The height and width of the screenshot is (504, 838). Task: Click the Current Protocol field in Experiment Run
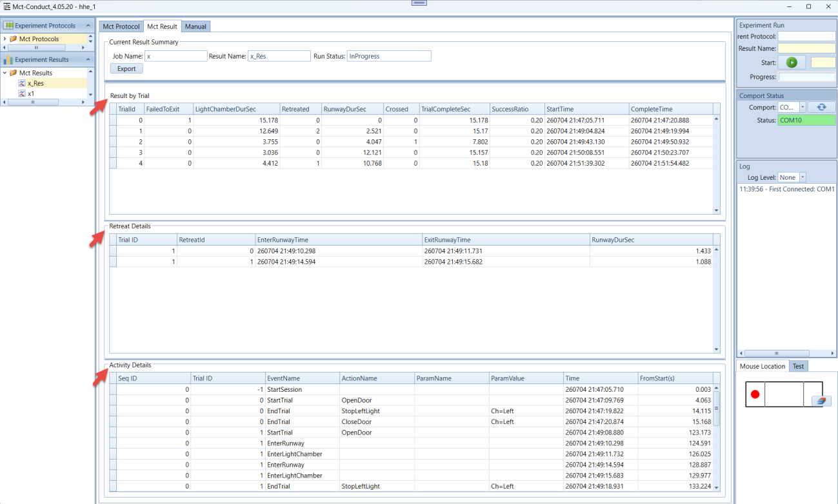point(806,36)
